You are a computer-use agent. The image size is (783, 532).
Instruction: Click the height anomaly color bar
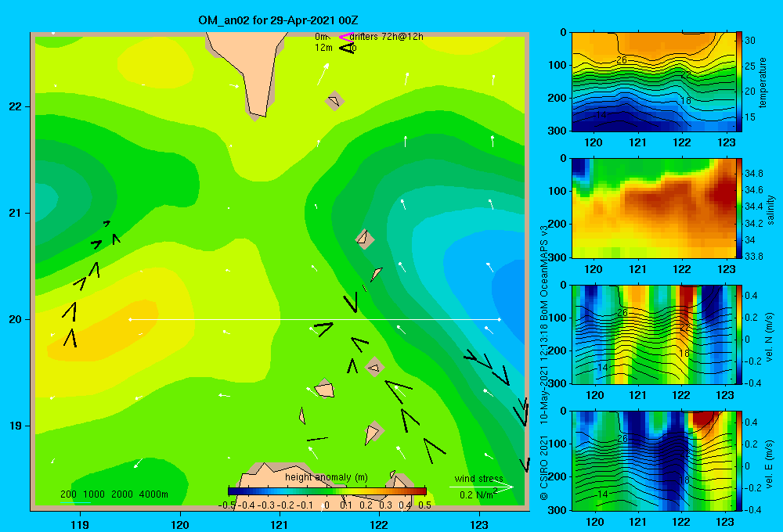click(327, 491)
